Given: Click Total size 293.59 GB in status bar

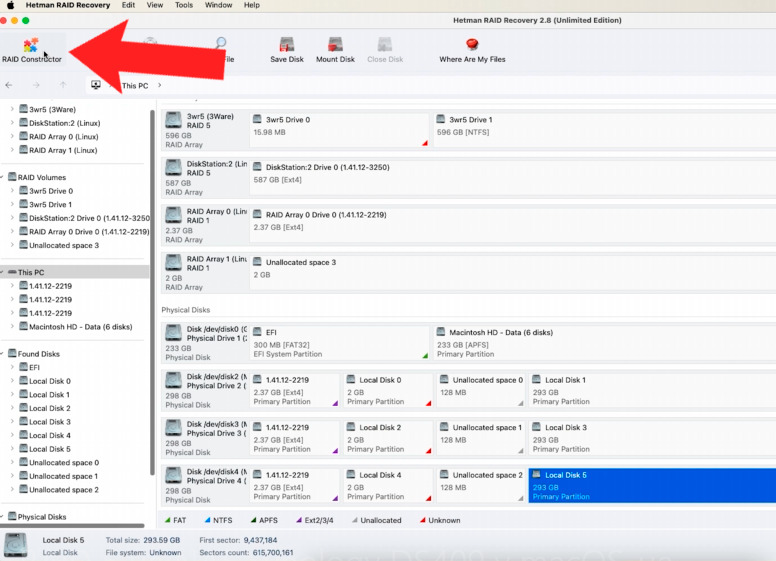Looking at the screenshot, I should 143,540.
